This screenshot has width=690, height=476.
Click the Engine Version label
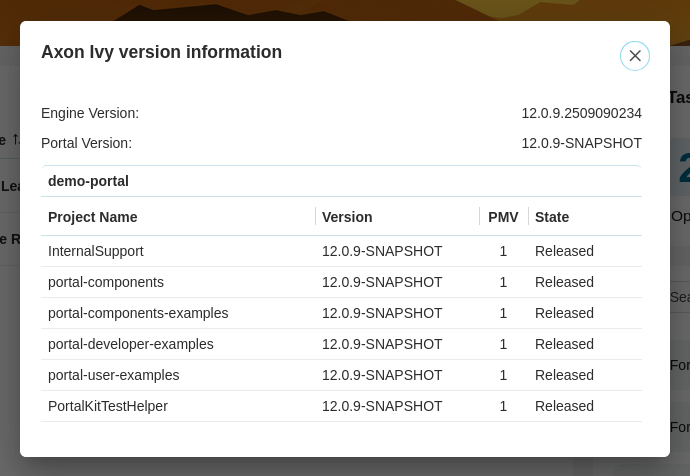pos(90,113)
